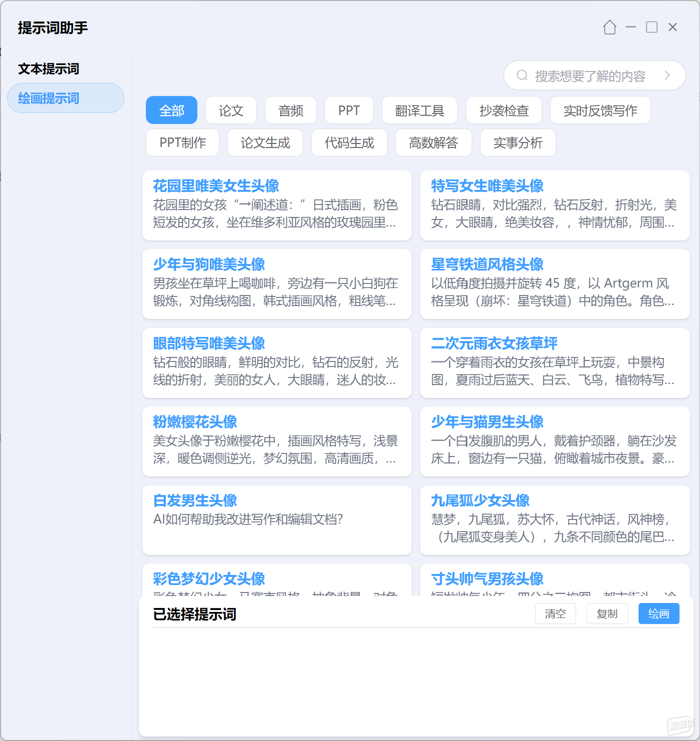Choose the 代码生成 category tag
This screenshot has width=700, height=741.
pos(349,142)
